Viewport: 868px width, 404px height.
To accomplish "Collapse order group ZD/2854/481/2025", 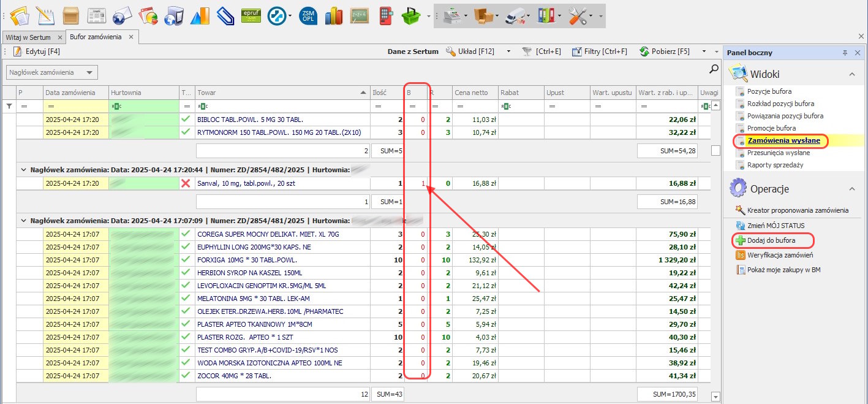I will click(x=24, y=220).
